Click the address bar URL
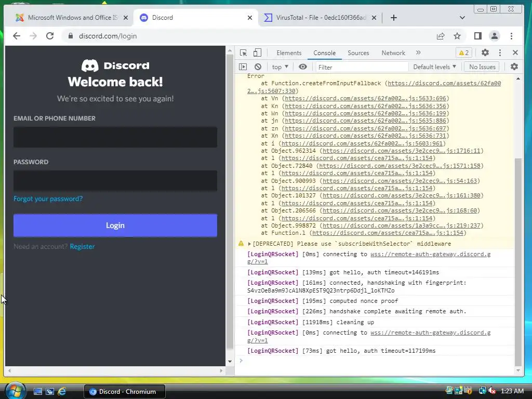Image resolution: width=532 pixels, height=399 pixels. pos(108,36)
